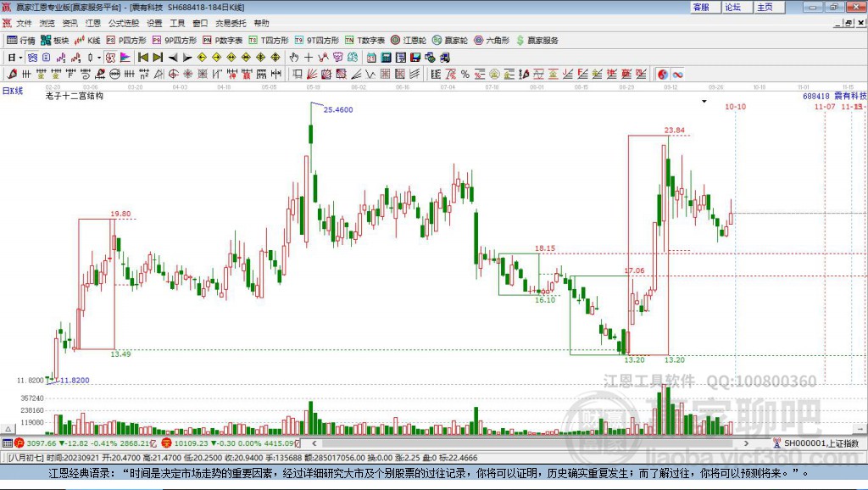868x490 pixels.
Task: Jump to last bar icon
Action: pos(158,57)
